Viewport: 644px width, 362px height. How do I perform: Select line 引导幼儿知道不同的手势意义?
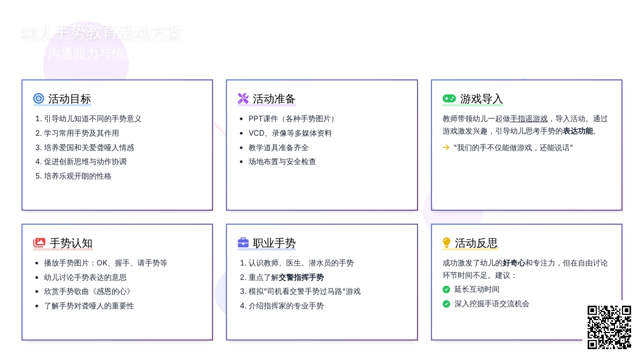tap(93, 119)
